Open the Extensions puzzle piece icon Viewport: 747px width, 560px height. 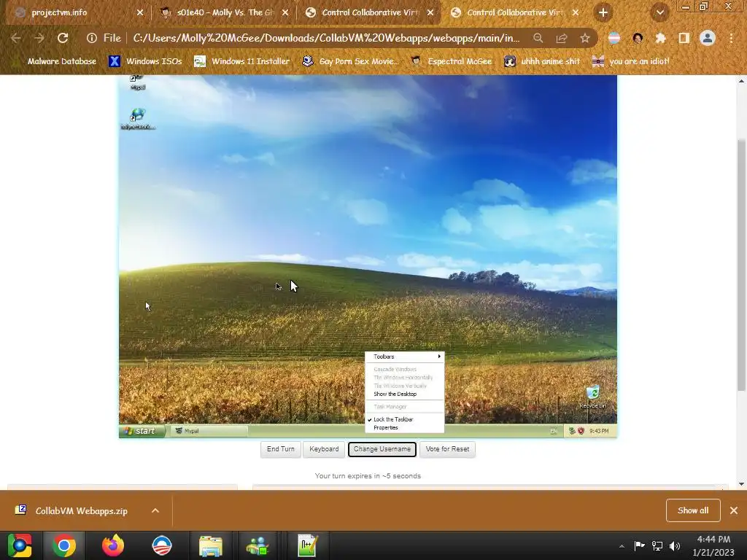click(x=661, y=38)
